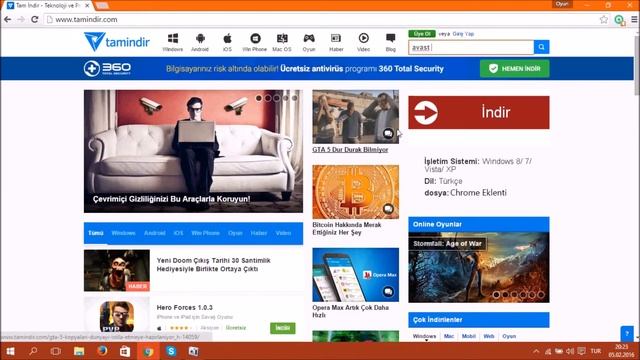
Task: Open the TUR language indicator in the tray
Action: [596, 351]
